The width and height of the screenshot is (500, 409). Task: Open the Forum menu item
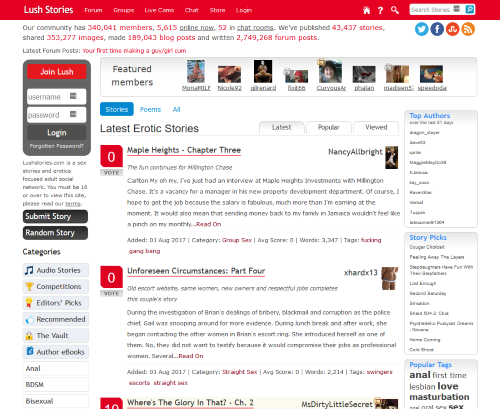click(x=93, y=10)
